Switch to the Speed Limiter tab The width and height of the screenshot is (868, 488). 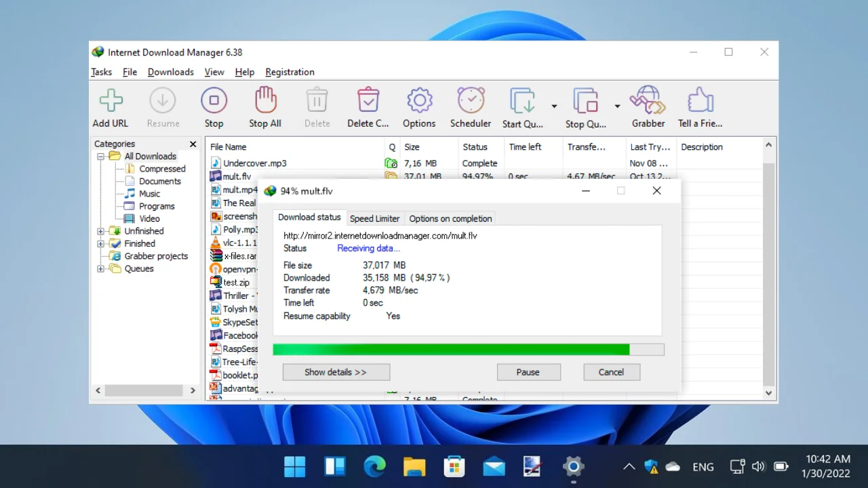pos(375,218)
